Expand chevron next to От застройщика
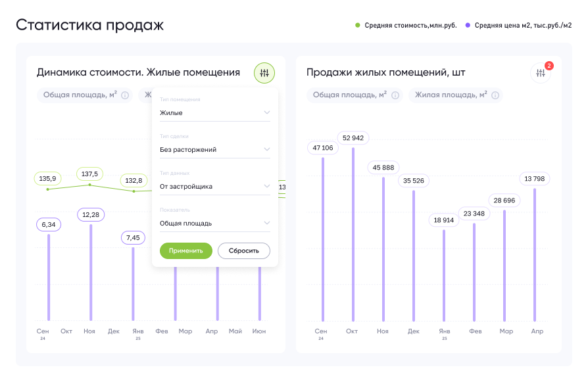588x382 pixels. click(266, 186)
